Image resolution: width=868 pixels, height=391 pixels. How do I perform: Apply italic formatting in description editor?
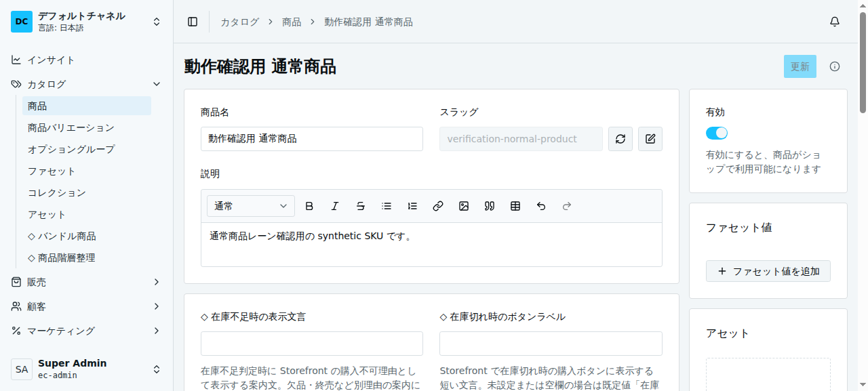coord(335,206)
